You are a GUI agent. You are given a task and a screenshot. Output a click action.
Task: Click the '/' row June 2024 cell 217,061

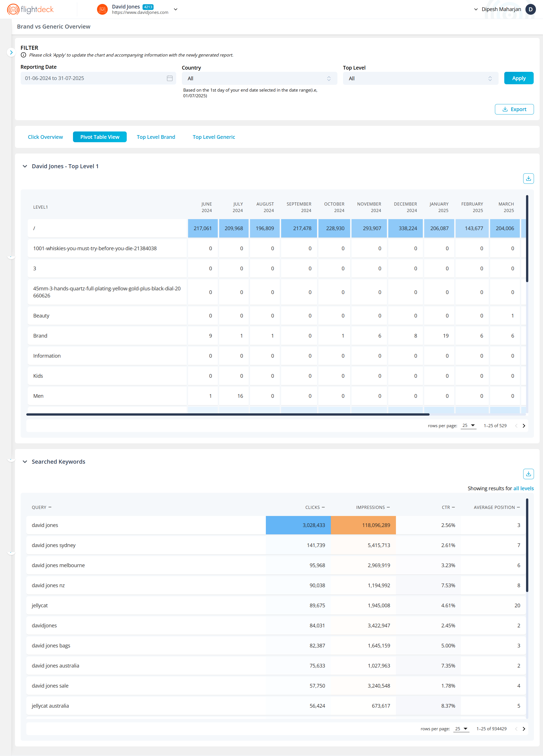pos(203,228)
